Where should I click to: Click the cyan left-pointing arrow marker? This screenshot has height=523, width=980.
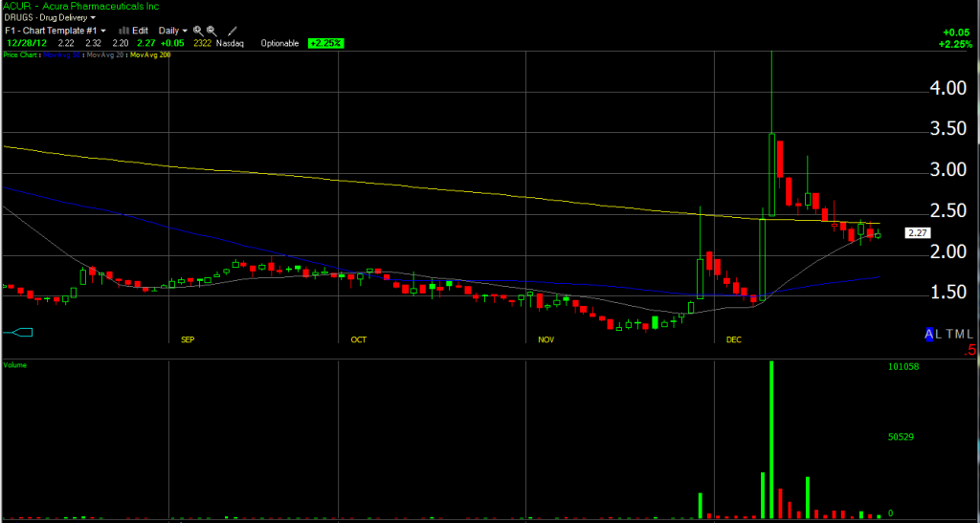point(17,332)
